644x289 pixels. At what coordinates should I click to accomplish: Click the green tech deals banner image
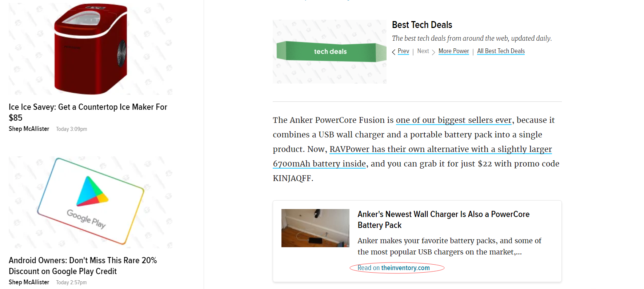pos(329,52)
